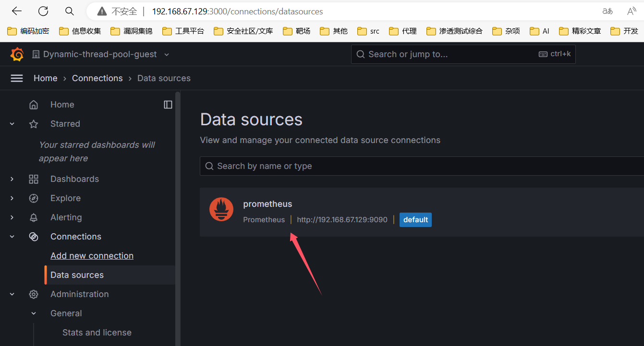Click the insecure site warning icon
Image resolution: width=644 pixels, height=346 pixels.
pos(102,11)
